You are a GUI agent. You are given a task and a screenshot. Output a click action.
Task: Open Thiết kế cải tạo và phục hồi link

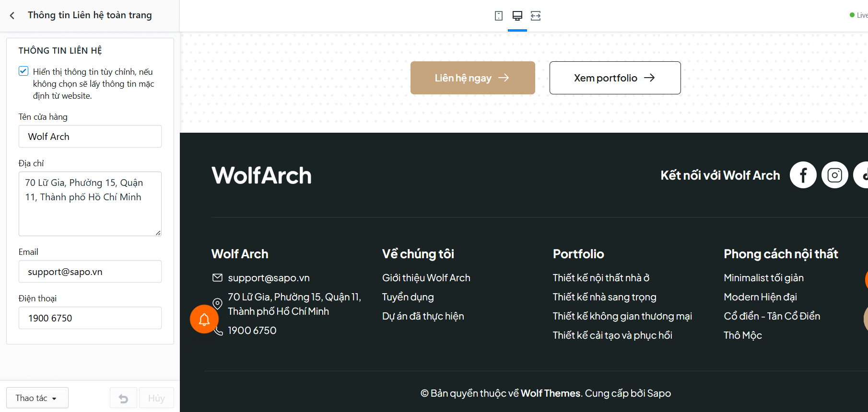(x=612, y=335)
